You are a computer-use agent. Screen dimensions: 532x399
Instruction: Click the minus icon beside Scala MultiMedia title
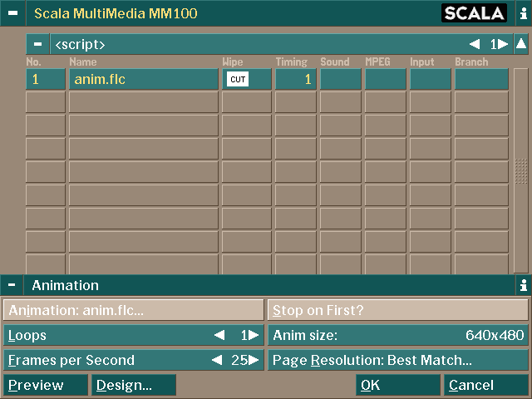12,13
